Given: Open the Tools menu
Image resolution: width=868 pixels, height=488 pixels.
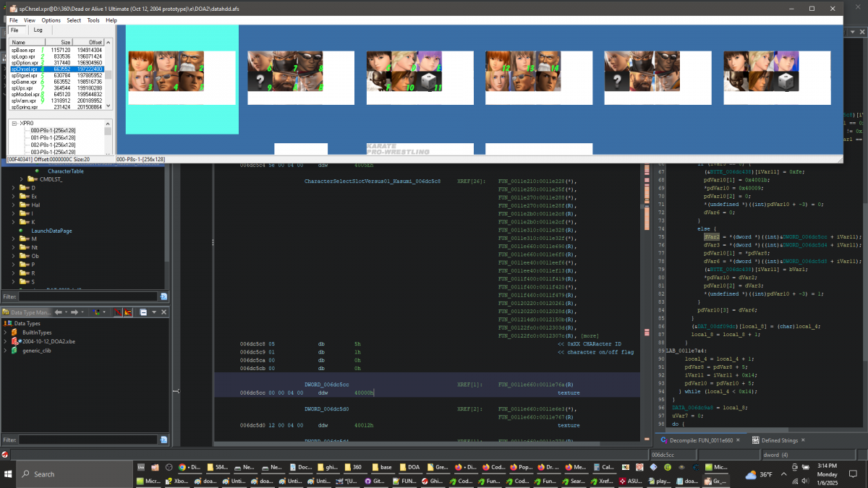Looking at the screenshot, I should (x=94, y=20).
